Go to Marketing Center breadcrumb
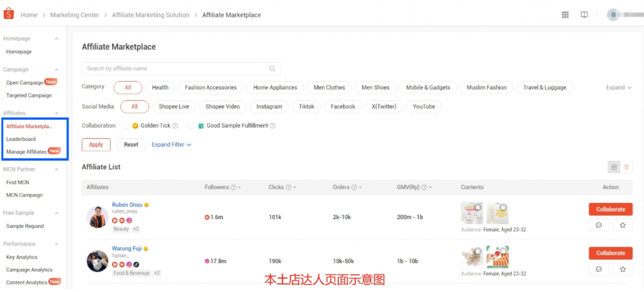This screenshot has height=292, width=644. coord(75,15)
